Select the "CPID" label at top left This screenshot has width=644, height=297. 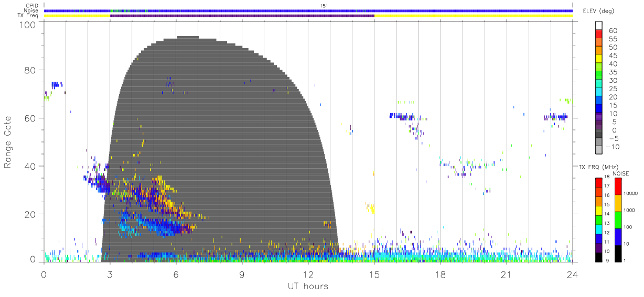[33, 6]
